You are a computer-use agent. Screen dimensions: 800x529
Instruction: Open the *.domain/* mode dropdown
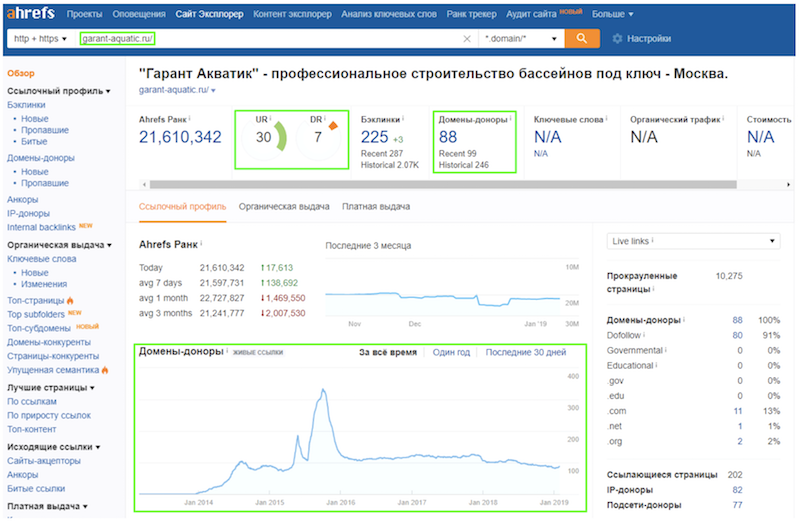(x=521, y=39)
